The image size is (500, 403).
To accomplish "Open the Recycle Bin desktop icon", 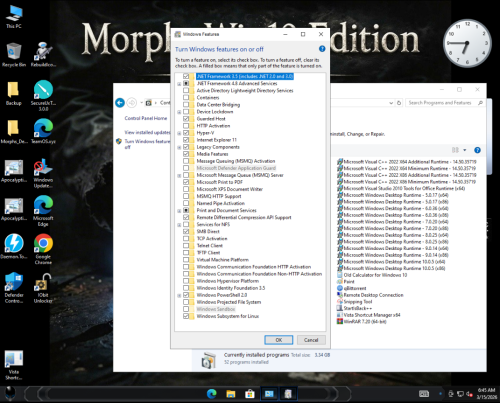I will [x=14, y=55].
